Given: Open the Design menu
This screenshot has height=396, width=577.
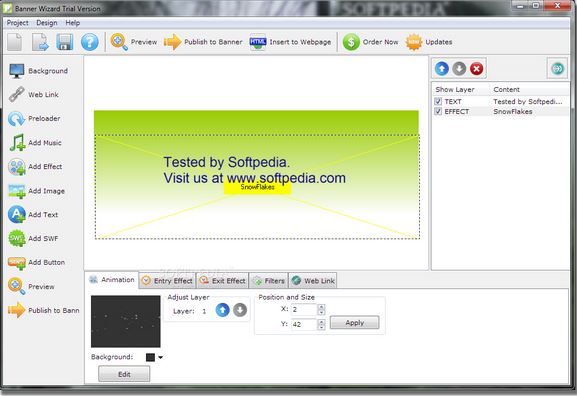Looking at the screenshot, I should (47, 23).
